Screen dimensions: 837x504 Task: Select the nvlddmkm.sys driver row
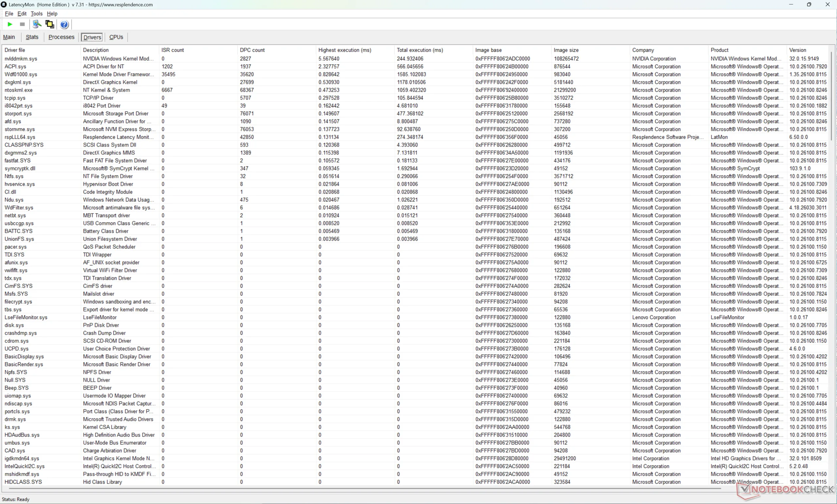coord(21,59)
